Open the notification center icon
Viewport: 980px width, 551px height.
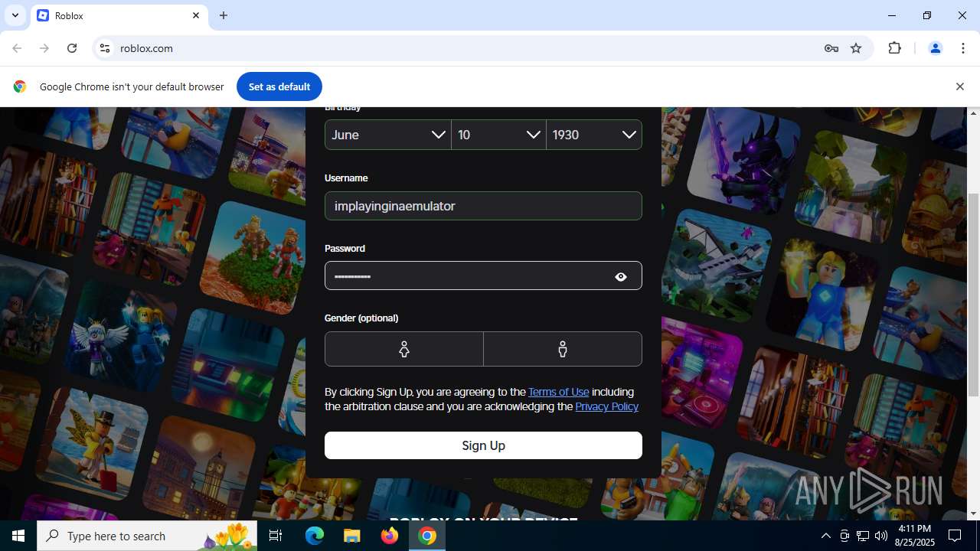(x=955, y=536)
